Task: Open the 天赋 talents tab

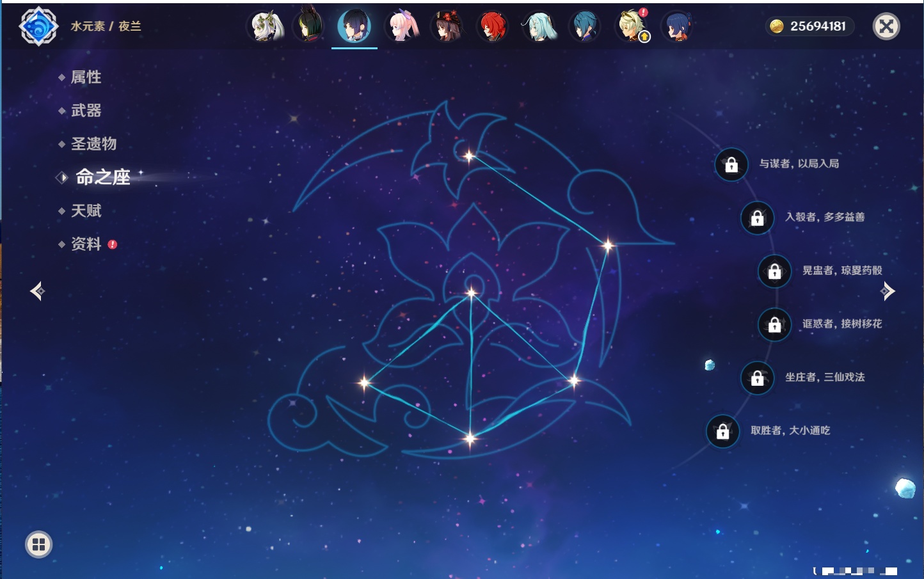Action: coord(86,210)
